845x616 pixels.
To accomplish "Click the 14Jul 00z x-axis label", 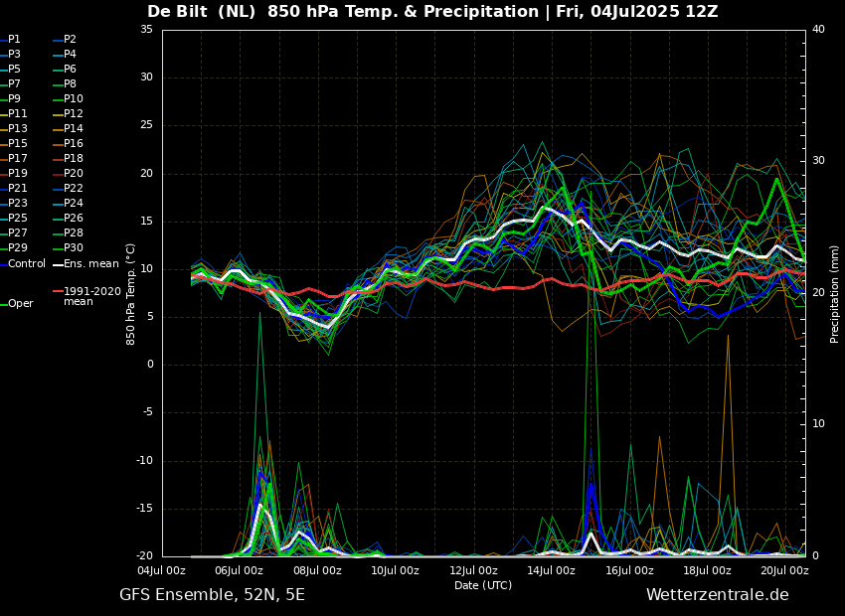I will (552, 570).
